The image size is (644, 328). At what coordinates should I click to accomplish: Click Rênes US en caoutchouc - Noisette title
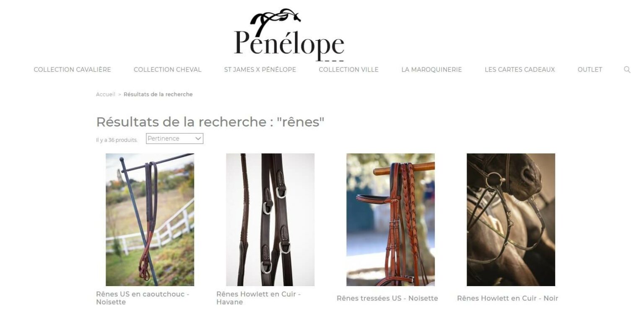[143, 298]
